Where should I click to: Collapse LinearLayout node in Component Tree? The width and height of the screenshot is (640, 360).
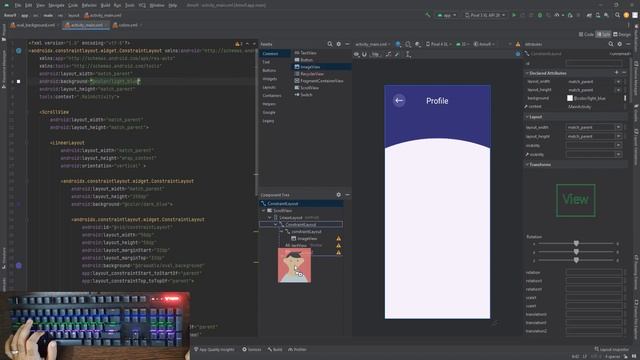269,218
